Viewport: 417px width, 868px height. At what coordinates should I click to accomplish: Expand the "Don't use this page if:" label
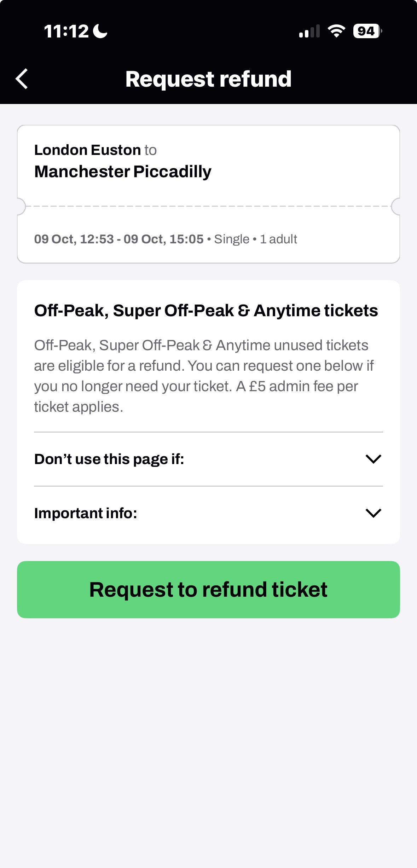pos(109,459)
